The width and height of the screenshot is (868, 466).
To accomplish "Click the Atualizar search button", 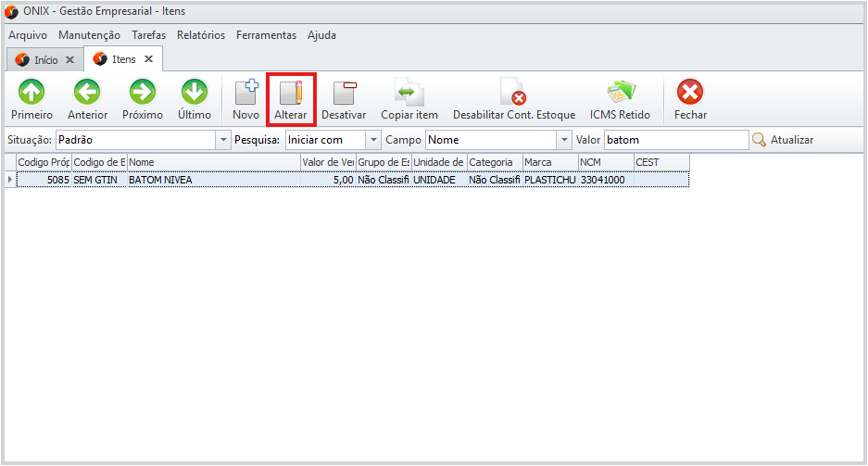I will (x=783, y=140).
